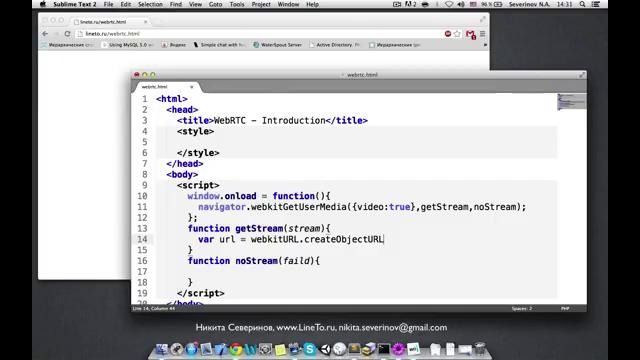Screen dimensions: 640x360
Task: Open the Project menu
Action: (x=261, y=4)
